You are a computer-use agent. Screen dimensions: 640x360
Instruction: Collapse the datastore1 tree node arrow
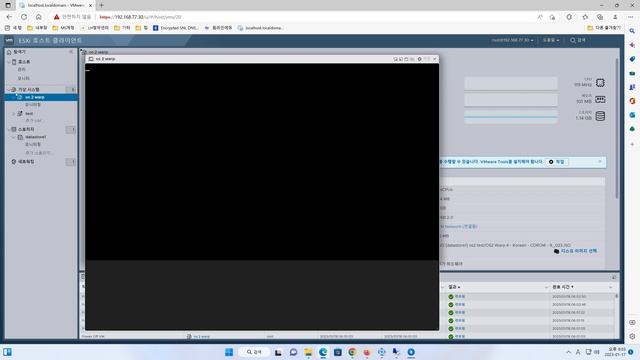point(13,137)
